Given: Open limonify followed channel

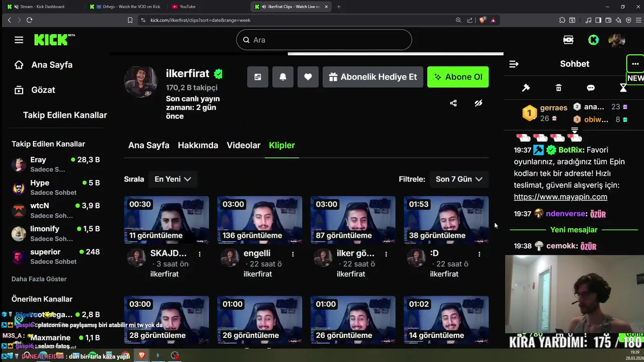Looking at the screenshot, I should [55, 233].
